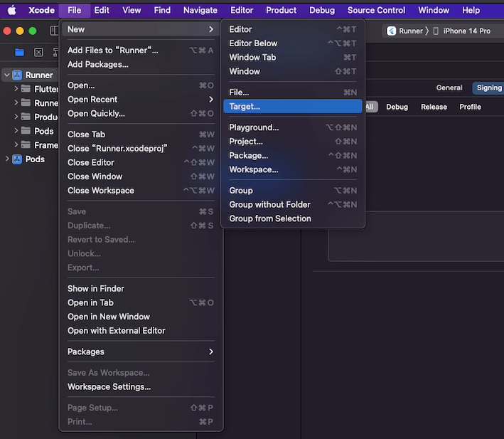This screenshot has width=504, height=439.
Task: Select the Project navigator folder icon
Action: point(20,52)
